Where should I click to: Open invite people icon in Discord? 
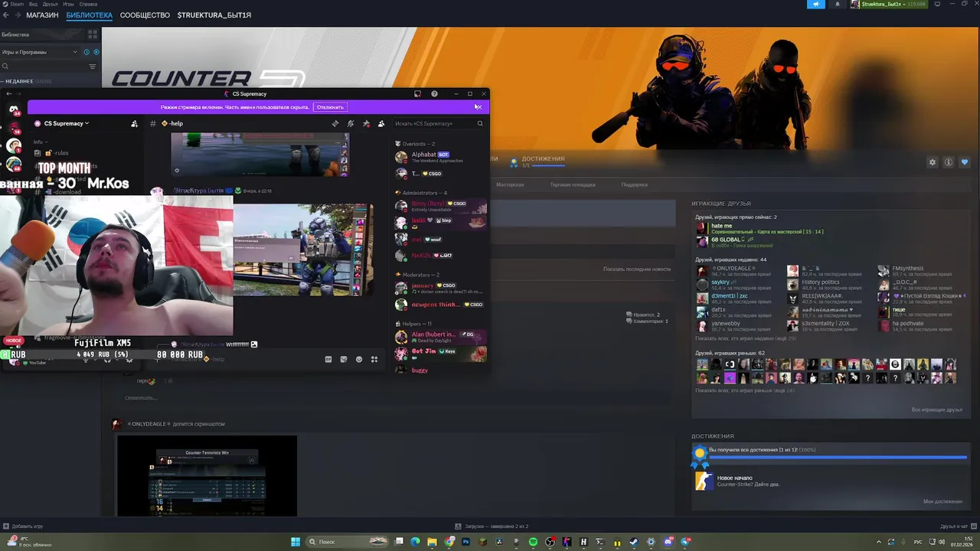click(x=134, y=123)
